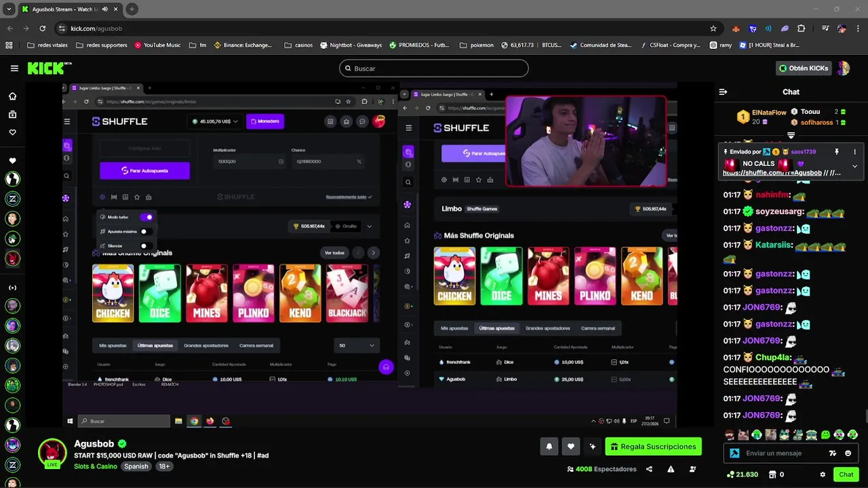Click Shuffle chat bubble icon in left window header
Image resolution: width=868 pixels, height=488 pixels.
point(363,121)
